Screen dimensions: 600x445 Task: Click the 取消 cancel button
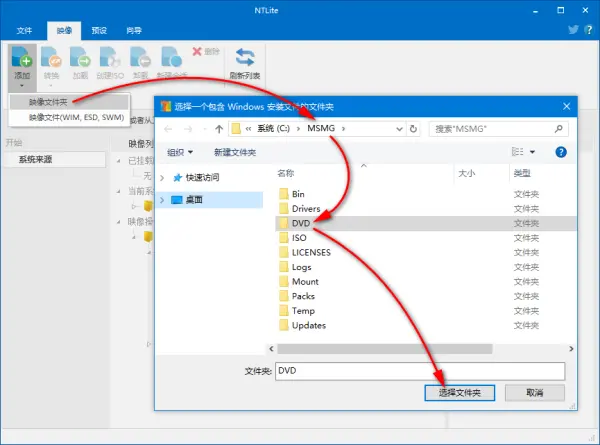click(535, 393)
